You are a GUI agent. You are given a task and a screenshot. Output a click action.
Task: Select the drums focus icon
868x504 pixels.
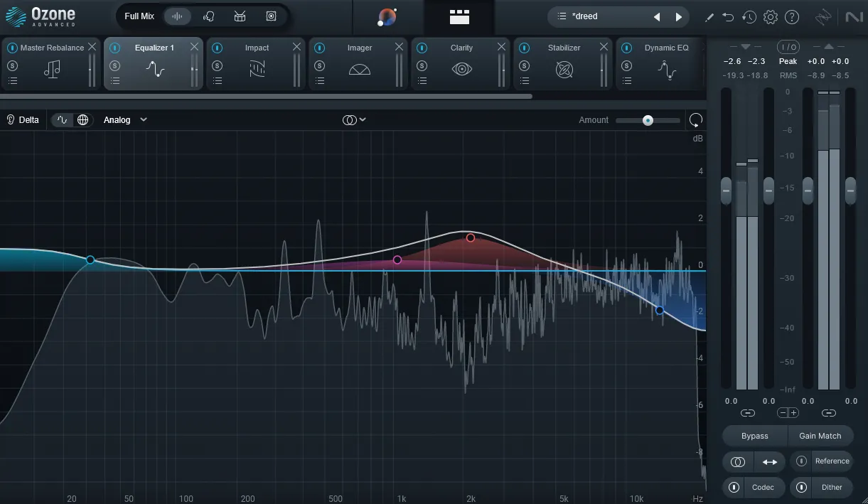pyautogui.click(x=240, y=16)
